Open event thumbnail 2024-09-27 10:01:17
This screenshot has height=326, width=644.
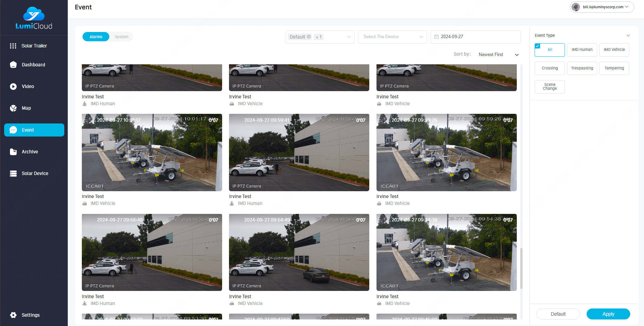point(152,152)
